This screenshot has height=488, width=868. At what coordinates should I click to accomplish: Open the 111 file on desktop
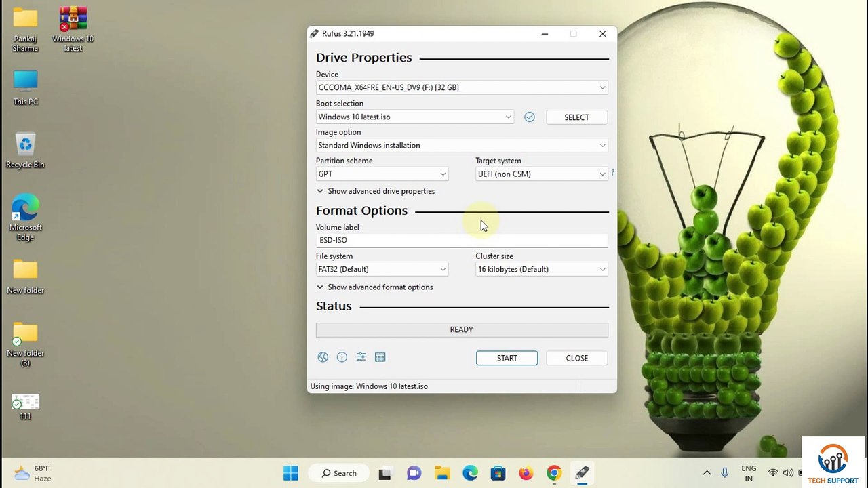click(x=25, y=407)
